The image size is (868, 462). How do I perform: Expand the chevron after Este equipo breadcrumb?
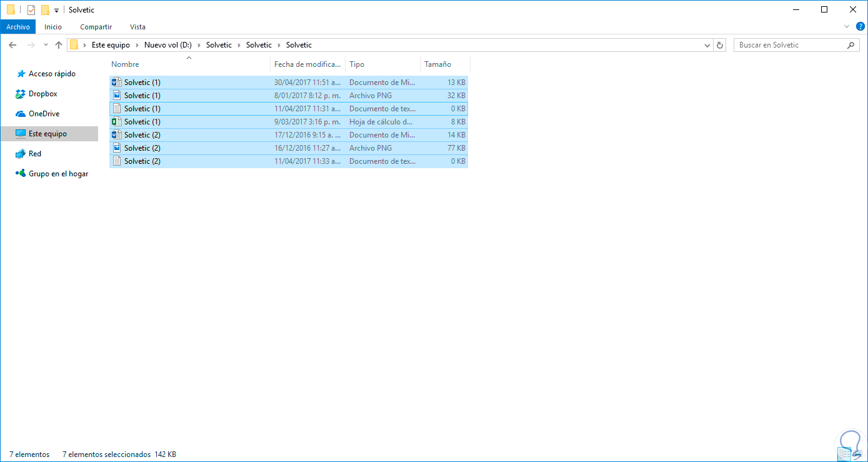pyautogui.click(x=137, y=45)
